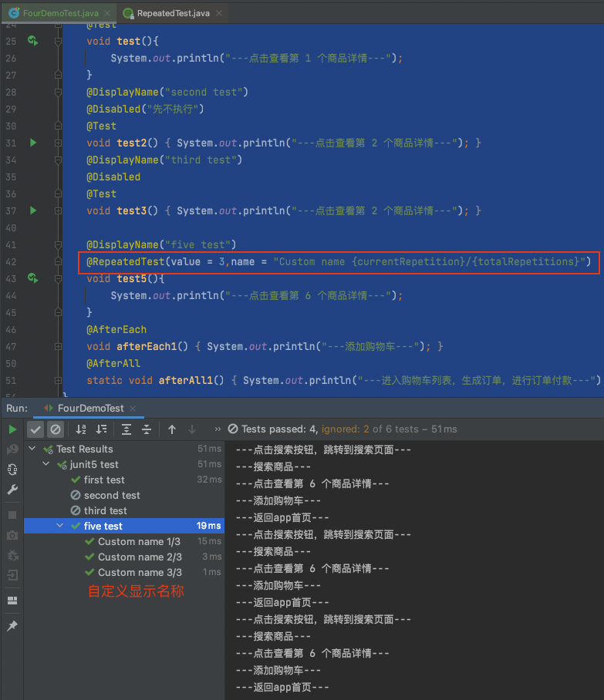Screen dimensions: 604x700
Task: Rerun tests with the green play button
Action: click(12, 429)
